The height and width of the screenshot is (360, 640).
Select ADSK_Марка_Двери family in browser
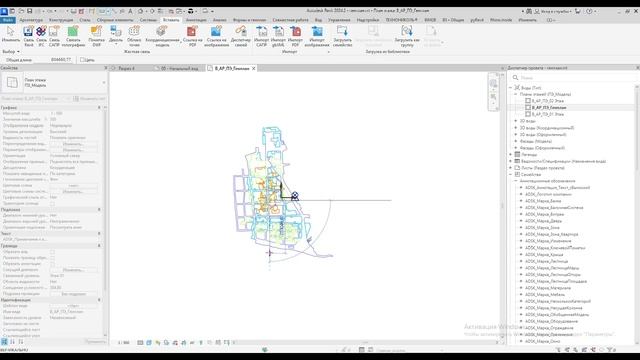tap(543, 221)
